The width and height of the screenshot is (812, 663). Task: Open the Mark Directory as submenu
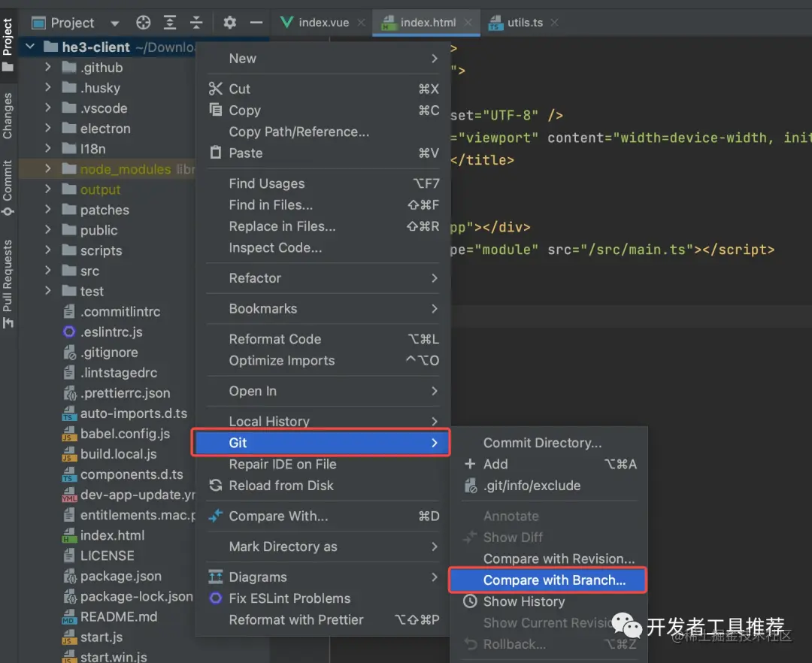click(323, 546)
